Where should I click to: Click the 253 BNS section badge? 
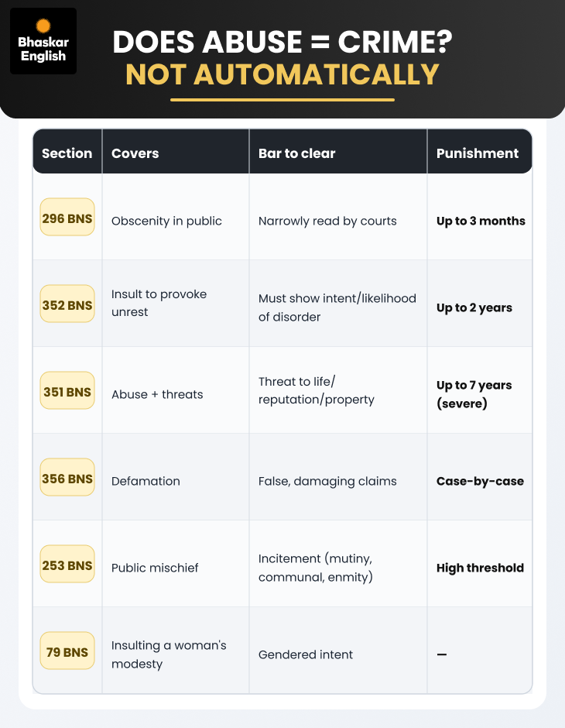tap(67, 564)
